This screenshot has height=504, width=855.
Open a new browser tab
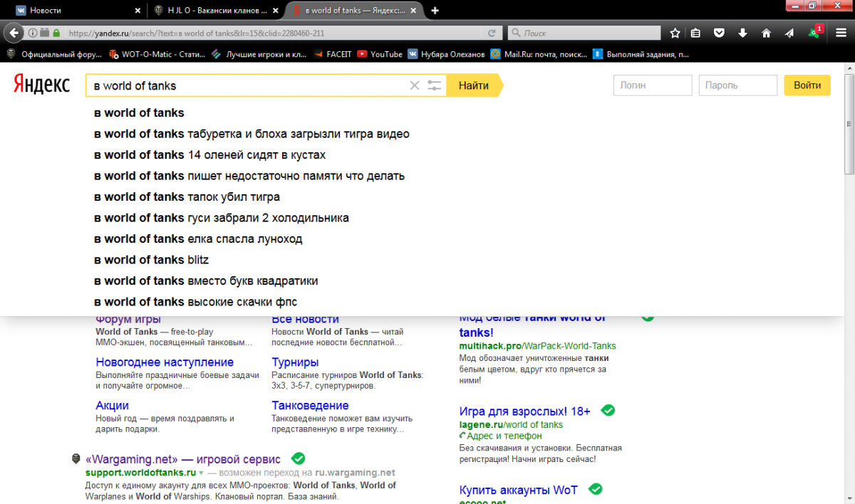[x=435, y=11]
